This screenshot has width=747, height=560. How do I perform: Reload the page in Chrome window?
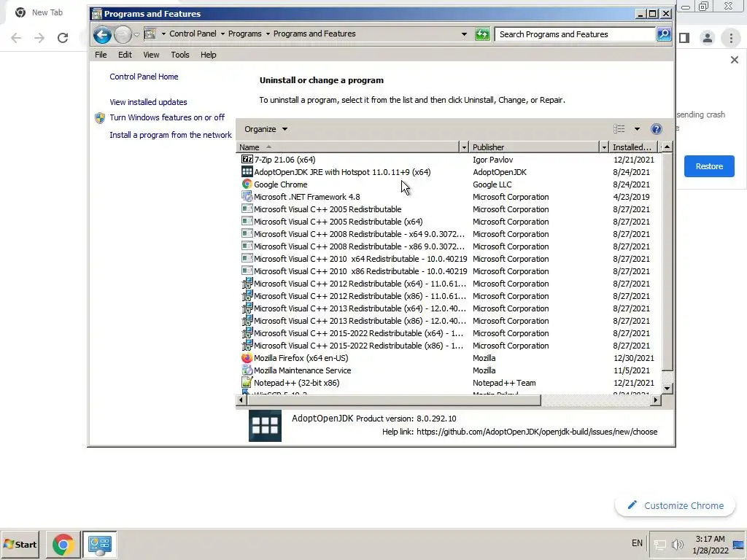(x=63, y=38)
